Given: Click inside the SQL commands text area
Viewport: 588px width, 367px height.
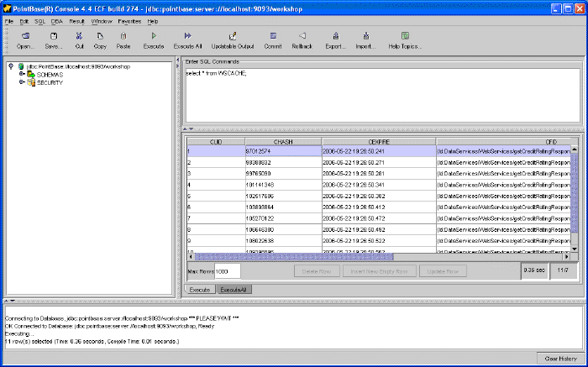Looking at the screenshot, I should tap(382, 96).
